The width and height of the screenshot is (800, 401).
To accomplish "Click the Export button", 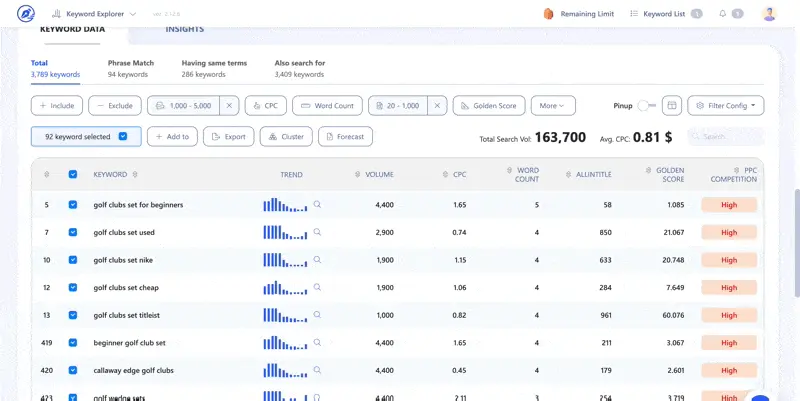I will (x=229, y=136).
